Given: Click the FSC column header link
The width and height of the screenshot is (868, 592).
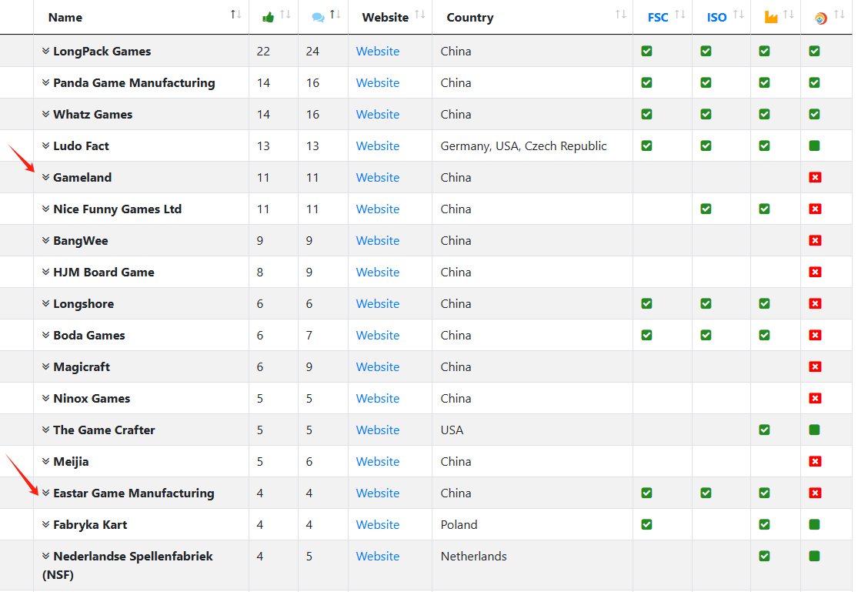Looking at the screenshot, I should (x=658, y=18).
